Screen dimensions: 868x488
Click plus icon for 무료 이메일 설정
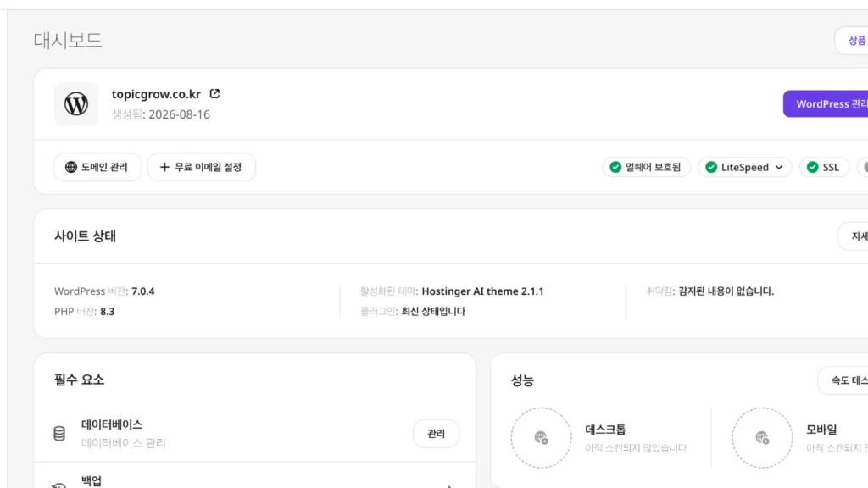coord(164,167)
